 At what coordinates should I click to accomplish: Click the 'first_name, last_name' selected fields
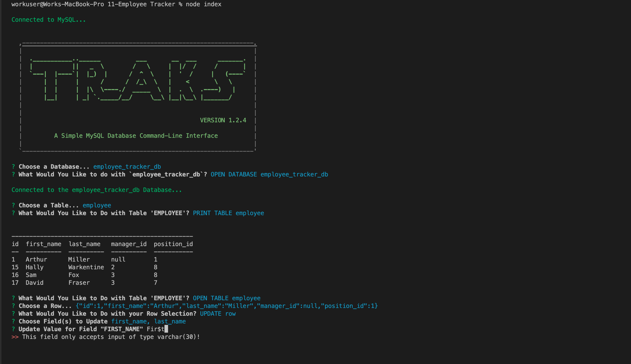[x=148, y=322]
